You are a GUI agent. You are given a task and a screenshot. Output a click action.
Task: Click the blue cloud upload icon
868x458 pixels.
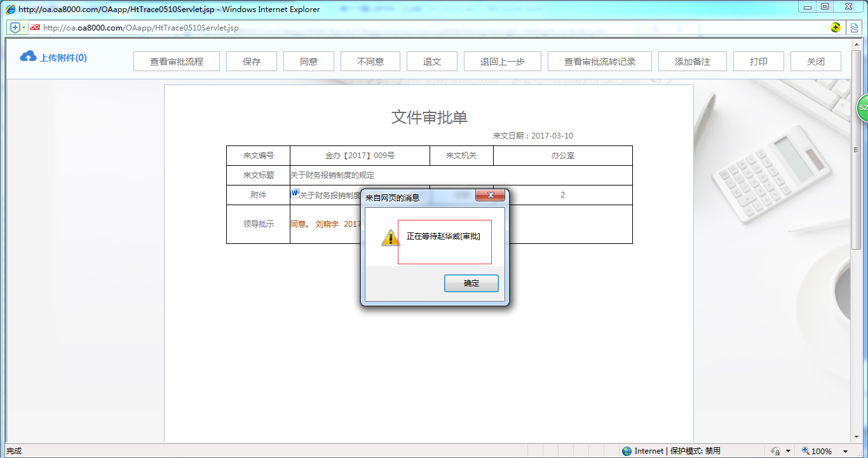[x=28, y=57]
